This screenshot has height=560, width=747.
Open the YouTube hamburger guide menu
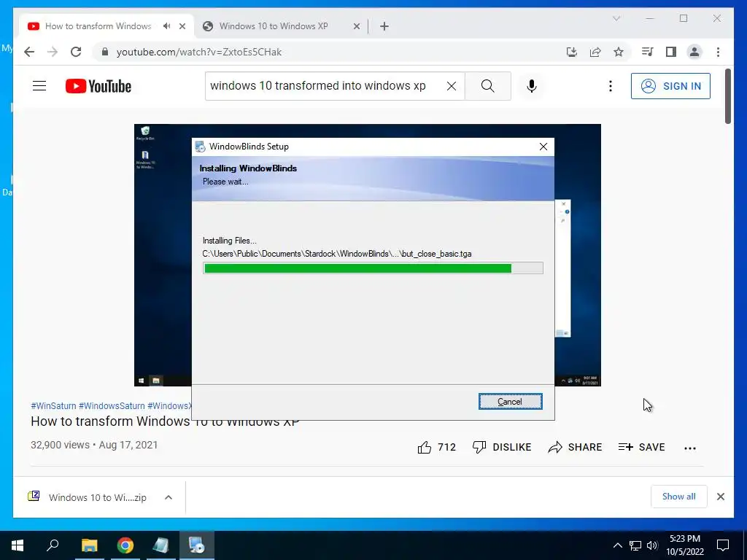click(39, 86)
